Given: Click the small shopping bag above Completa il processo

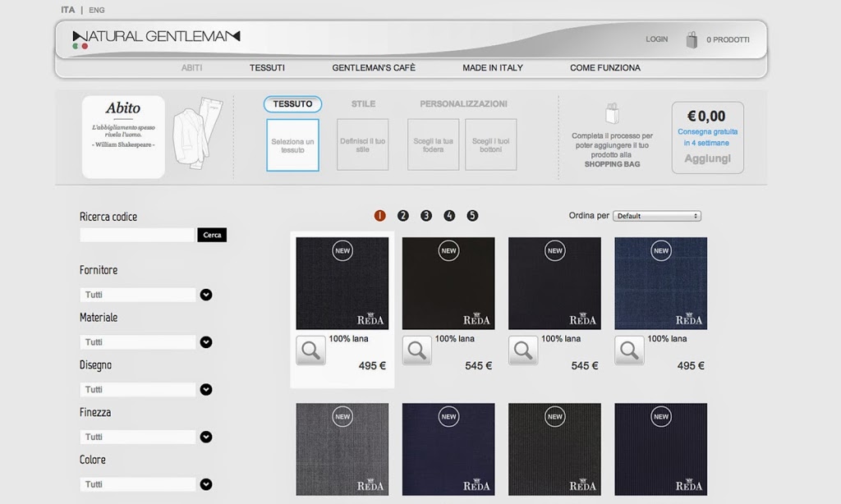Looking at the screenshot, I should pyautogui.click(x=612, y=112).
